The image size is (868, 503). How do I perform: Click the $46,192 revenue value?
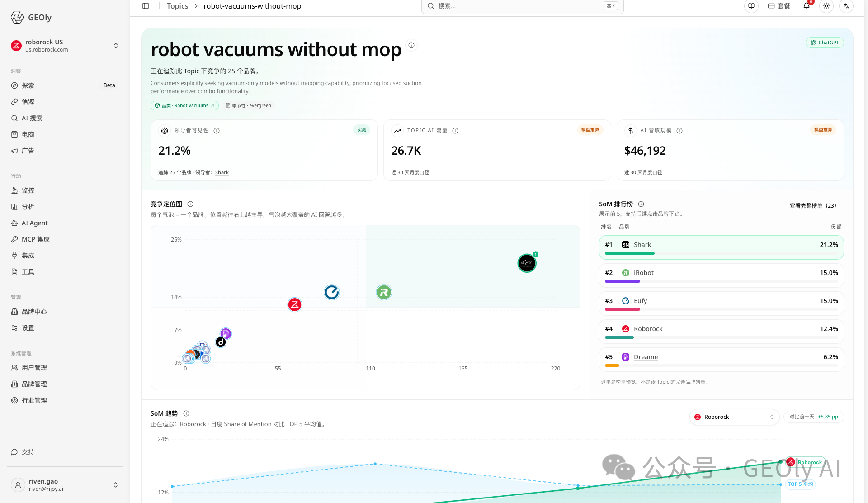point(645,151)
